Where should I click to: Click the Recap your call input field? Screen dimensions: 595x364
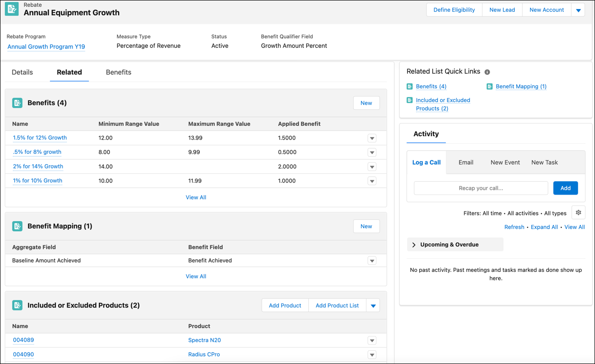tap(481, 188)
